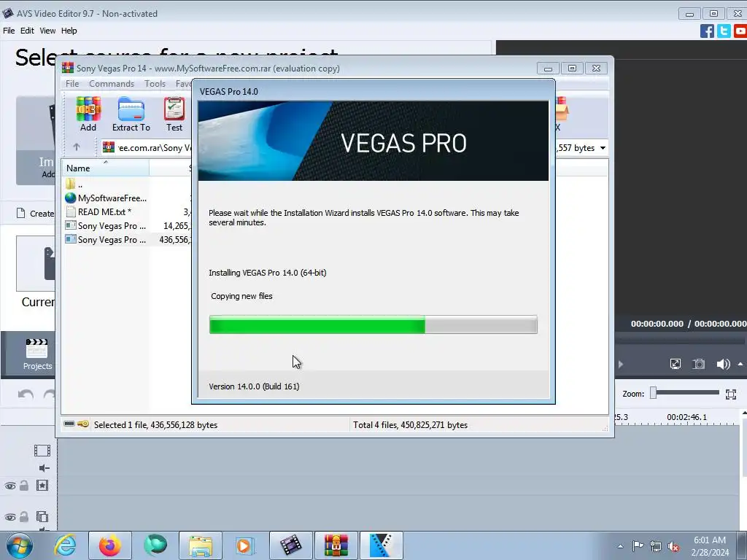The height and width of the screenshot is (560, 747).
Task: Click 'Total 4 files' WinRAR status text
Action: [410, 425]
